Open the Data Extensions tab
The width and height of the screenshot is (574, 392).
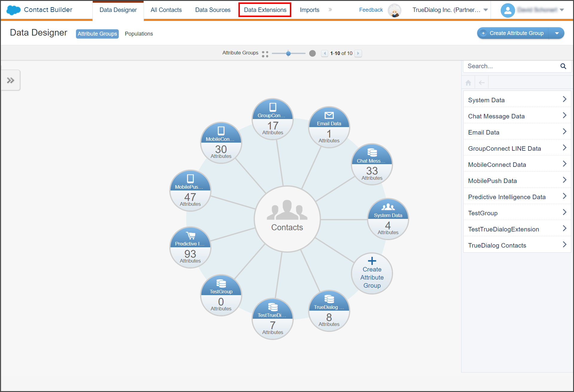click(x=265, y=10)
